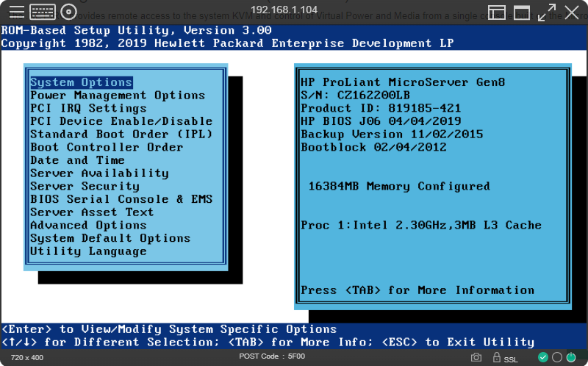Click the Product ID: 819185-421 line
This screenshot has height=366, width=588.
coord(381,108)
